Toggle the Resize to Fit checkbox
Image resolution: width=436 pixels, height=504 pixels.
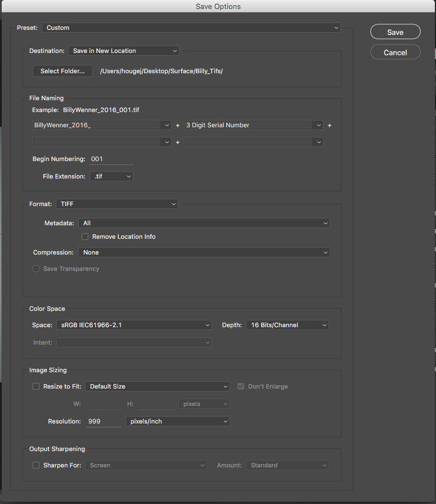[36, 386]
